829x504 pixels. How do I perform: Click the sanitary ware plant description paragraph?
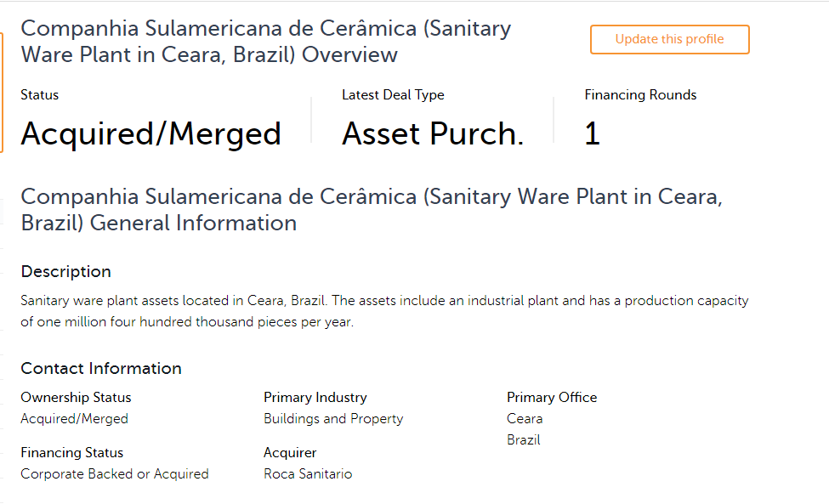(x=383, y=311)
